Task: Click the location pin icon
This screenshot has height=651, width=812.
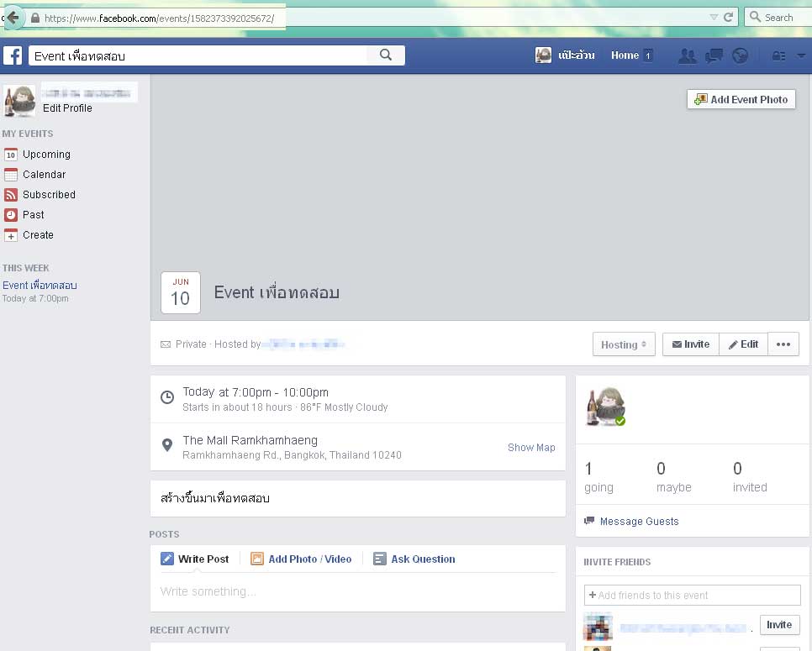Action: point(167,445)
